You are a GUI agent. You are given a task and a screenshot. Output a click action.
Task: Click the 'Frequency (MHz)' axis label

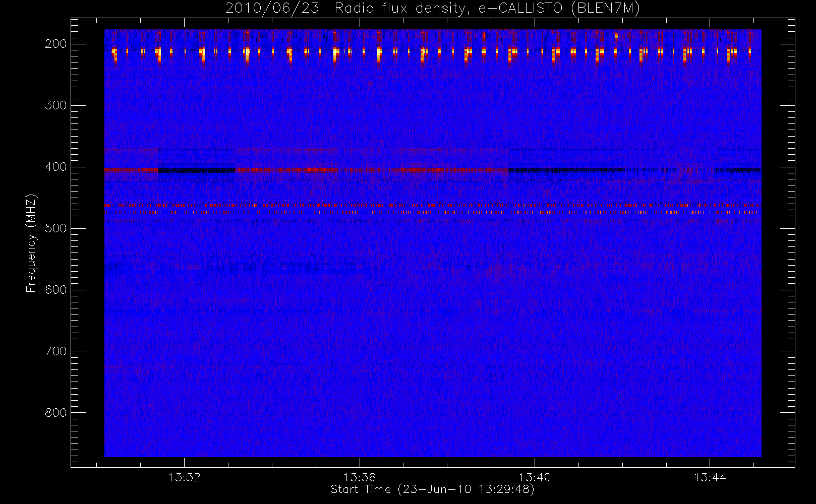click(31, 243)
